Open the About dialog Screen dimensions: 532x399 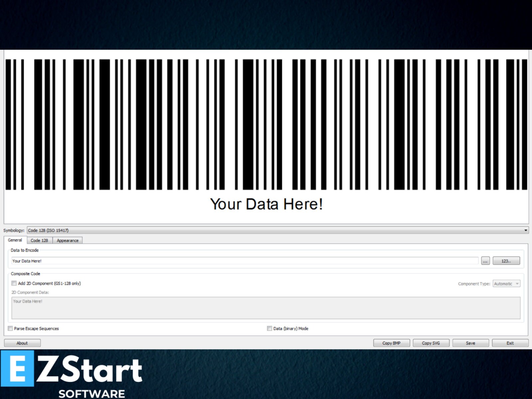point(22,343)
